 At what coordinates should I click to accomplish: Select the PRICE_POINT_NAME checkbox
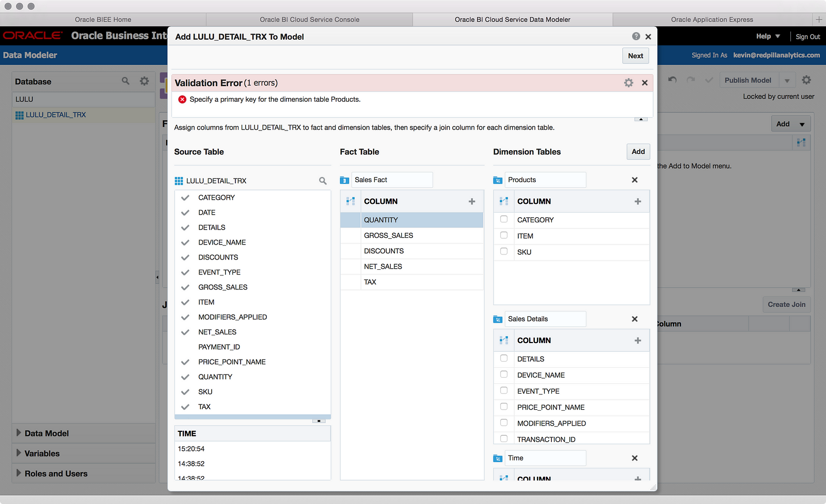(x=504, y=407)
